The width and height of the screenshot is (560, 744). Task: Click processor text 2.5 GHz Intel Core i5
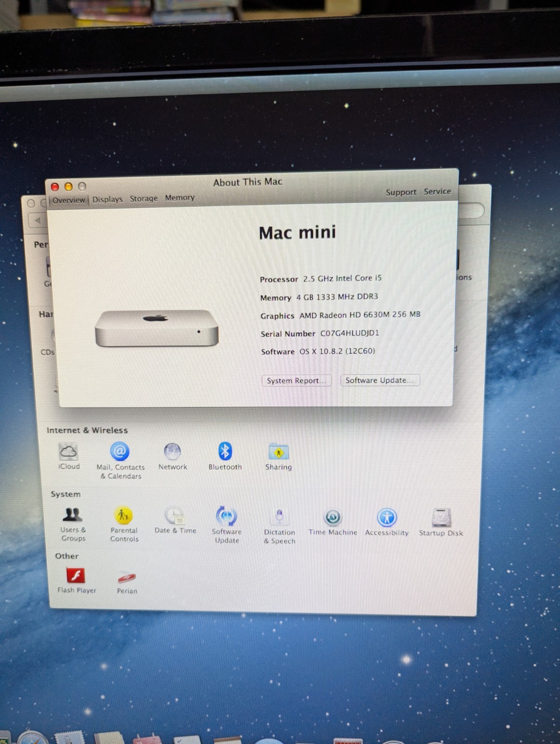tap(342, 278)
